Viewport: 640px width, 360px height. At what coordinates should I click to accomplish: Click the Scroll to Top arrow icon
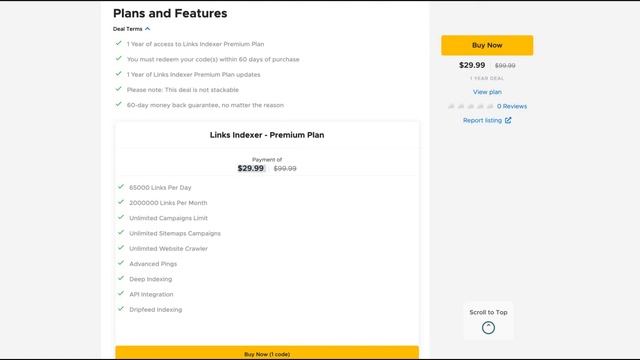pyautogui.click(x=488, y=327)
